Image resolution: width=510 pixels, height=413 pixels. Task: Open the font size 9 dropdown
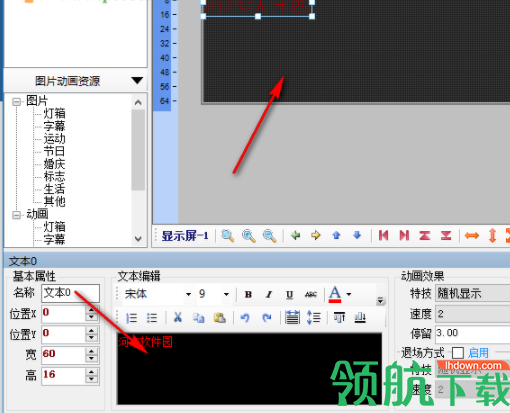tap(226, 294)
